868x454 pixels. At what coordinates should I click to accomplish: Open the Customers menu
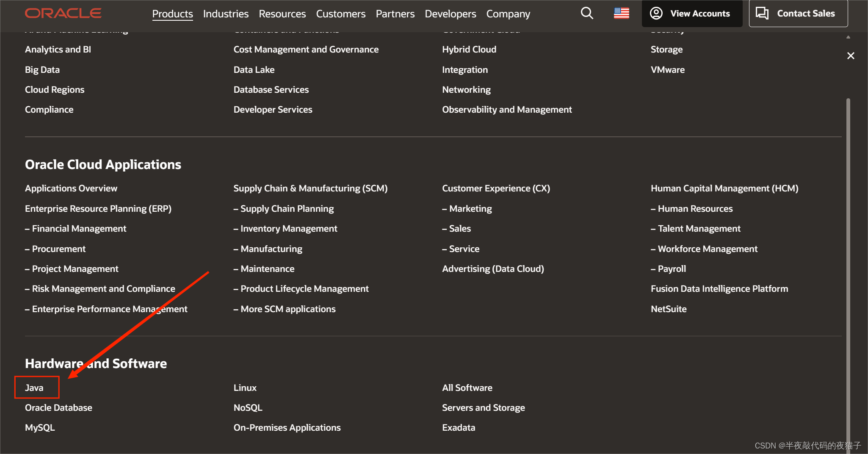pos(340,14)
